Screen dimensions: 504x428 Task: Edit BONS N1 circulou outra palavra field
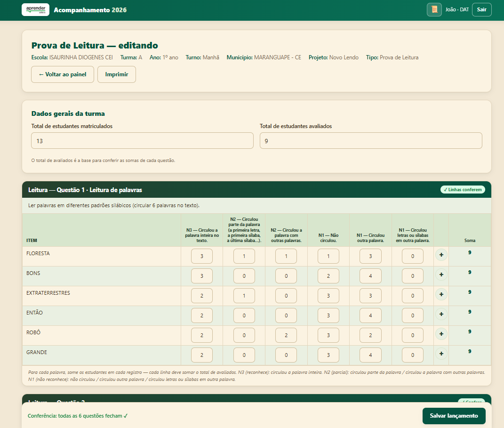tap(371, 276)
